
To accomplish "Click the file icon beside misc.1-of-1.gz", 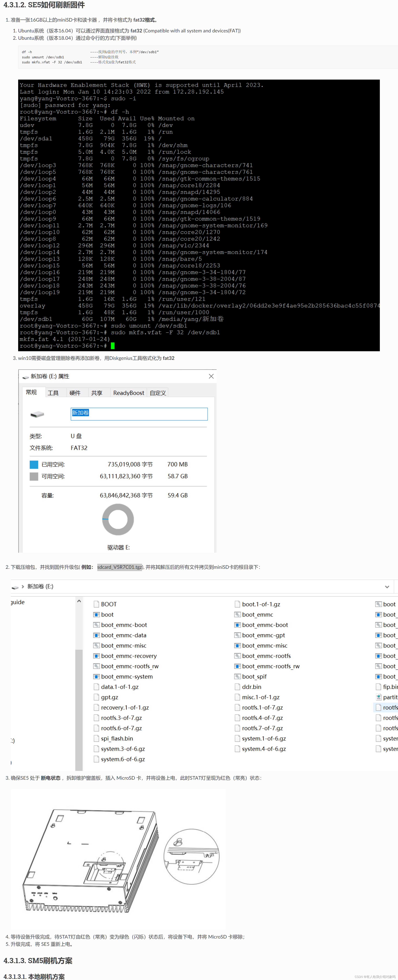I will (238, 697).
